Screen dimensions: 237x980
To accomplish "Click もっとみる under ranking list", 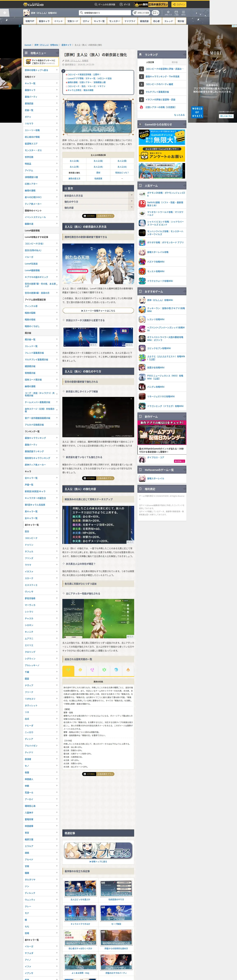I will (x=179, y=114).
